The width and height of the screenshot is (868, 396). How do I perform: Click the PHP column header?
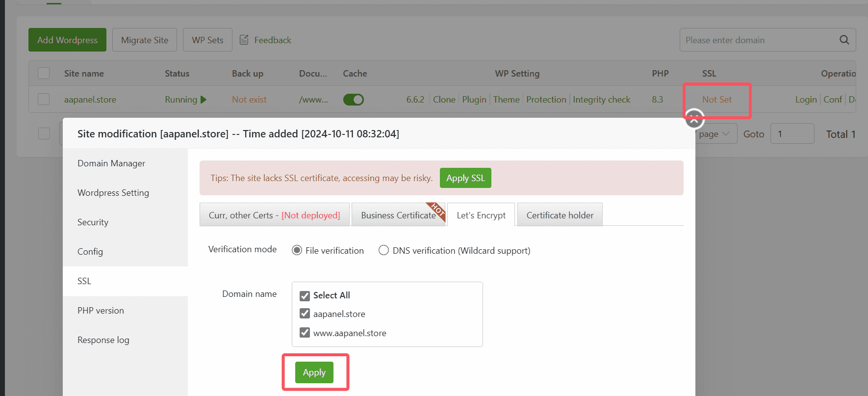pos(660,74)
